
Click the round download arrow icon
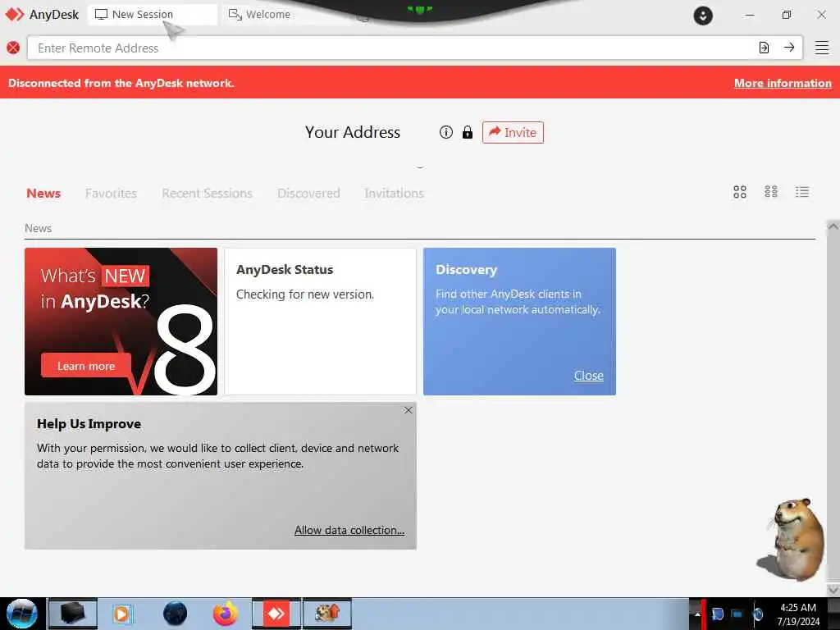click(x=703, y=16)
